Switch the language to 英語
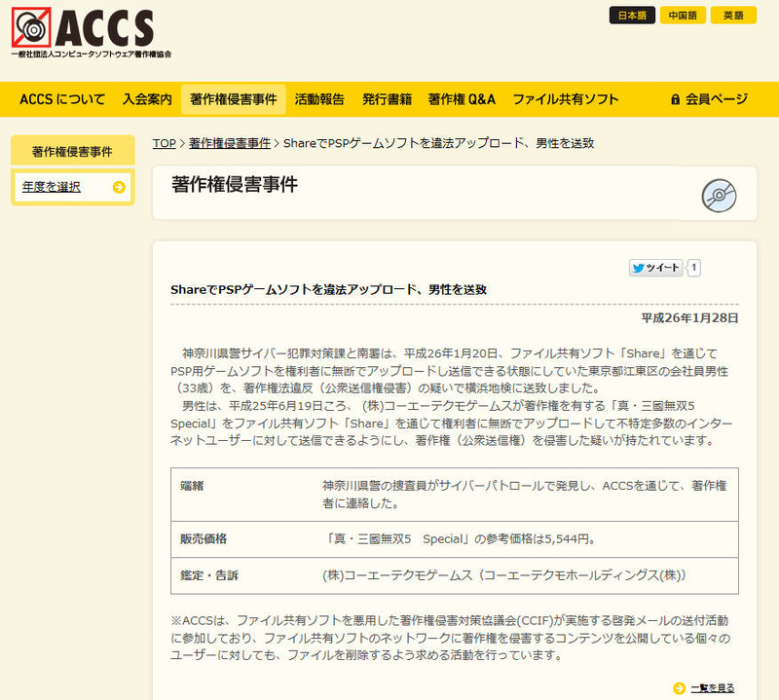This screenshot has width=779, height=700. 733,16
